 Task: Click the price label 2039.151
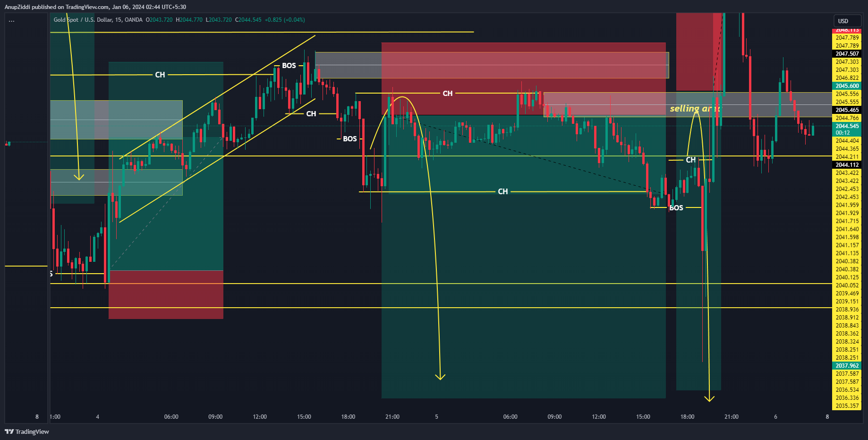[847, 302]
